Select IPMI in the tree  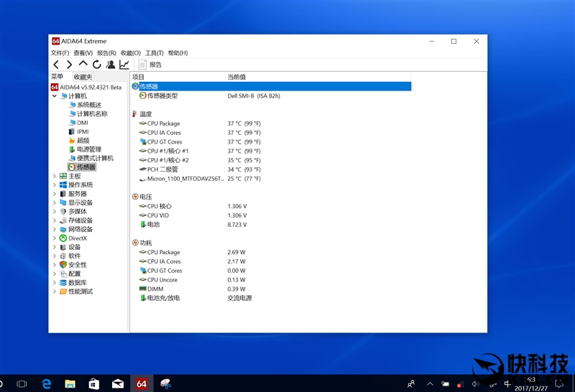[79, 131]
